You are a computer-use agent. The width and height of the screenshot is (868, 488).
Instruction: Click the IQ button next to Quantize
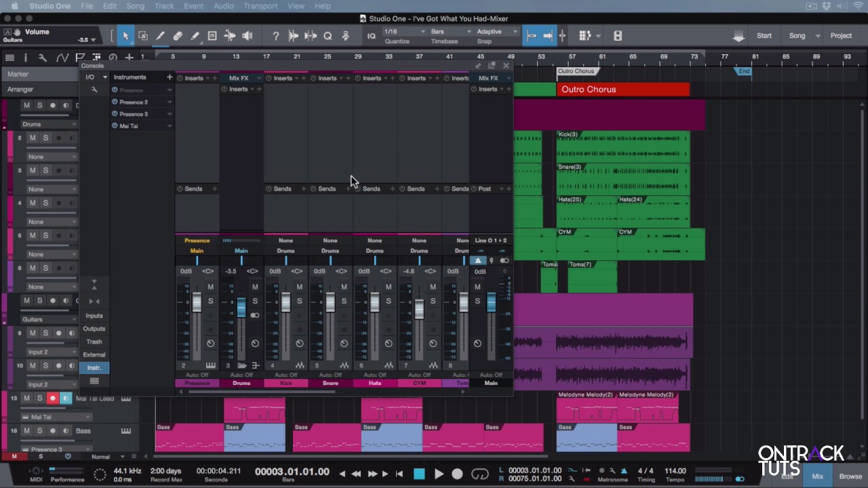pos(372,36)
